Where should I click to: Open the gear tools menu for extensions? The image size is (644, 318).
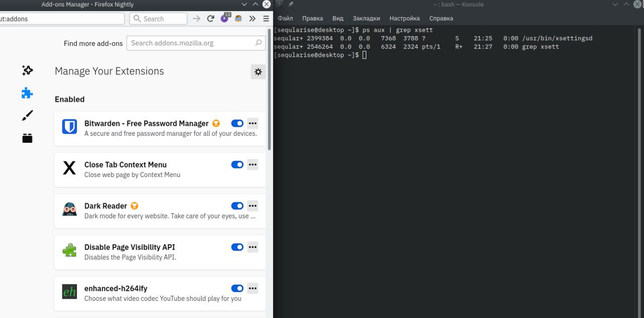(258, 72)
